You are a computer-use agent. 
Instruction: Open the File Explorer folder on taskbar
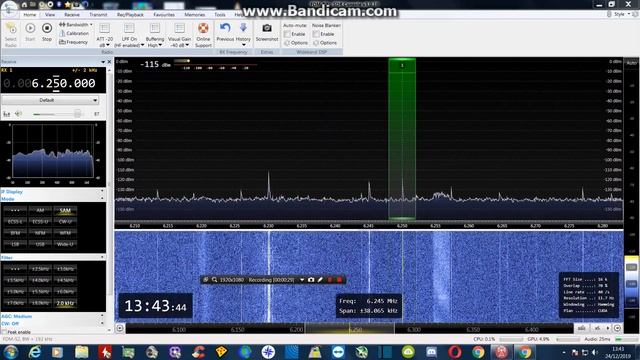[x=81, y=352]
